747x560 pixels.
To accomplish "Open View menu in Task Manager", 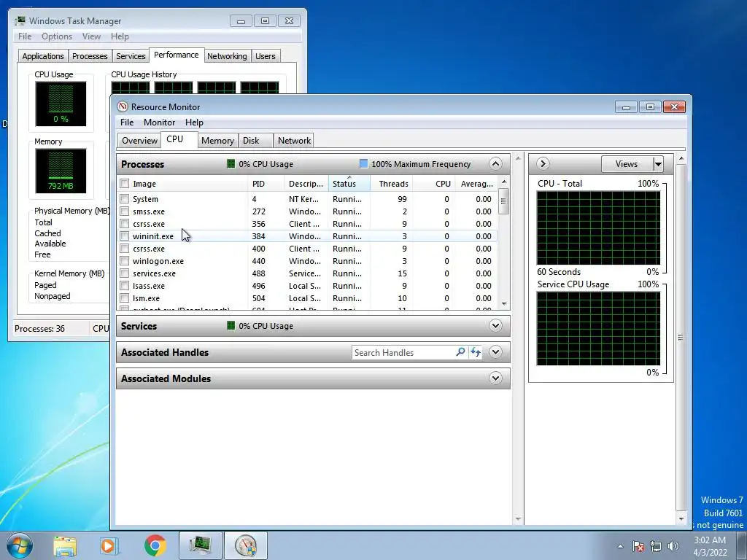I will (x=91, y=36).
